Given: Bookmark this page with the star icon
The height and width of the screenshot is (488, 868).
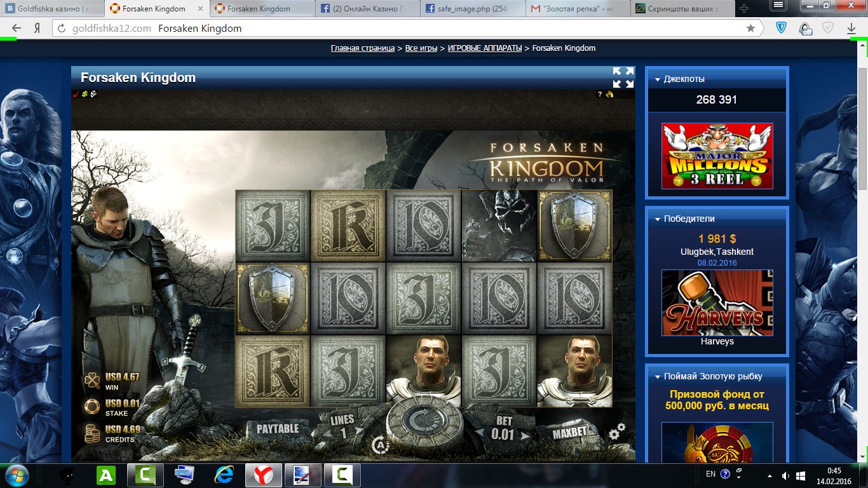Looking at the screenshot, I should (x=750, y=29).
